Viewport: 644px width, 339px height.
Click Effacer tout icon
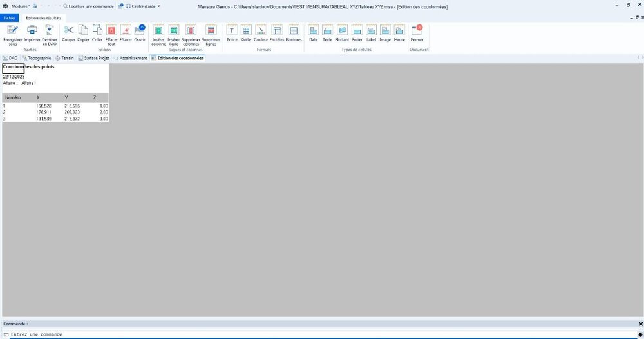coord(111,30)
